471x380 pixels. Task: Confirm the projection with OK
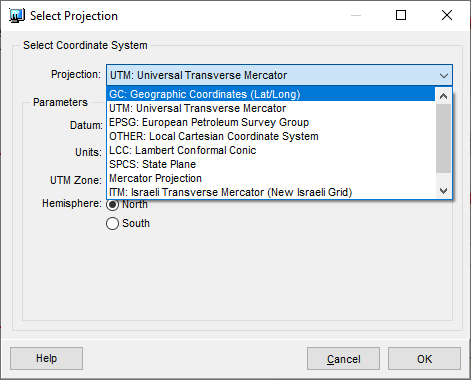tap(424, 359)
